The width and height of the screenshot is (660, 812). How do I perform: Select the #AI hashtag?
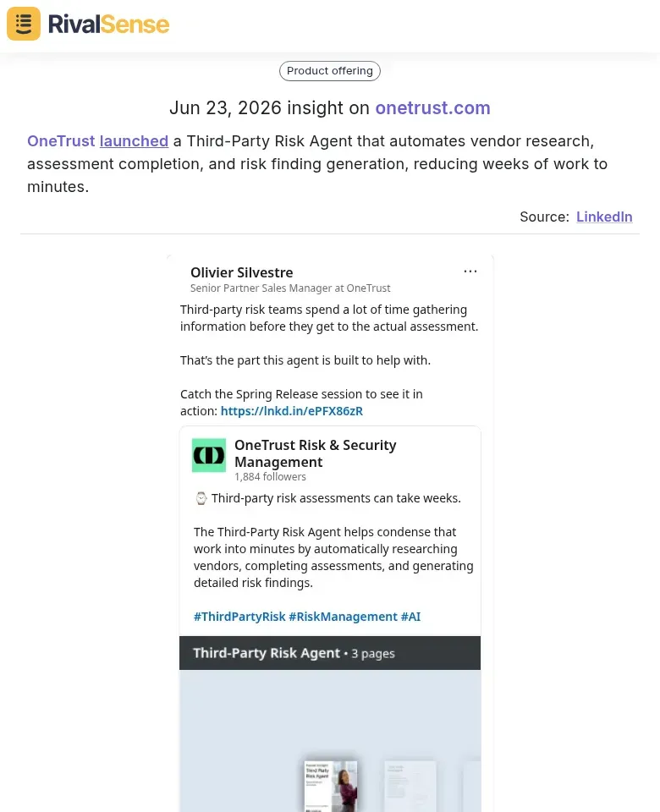pos(411,617)
